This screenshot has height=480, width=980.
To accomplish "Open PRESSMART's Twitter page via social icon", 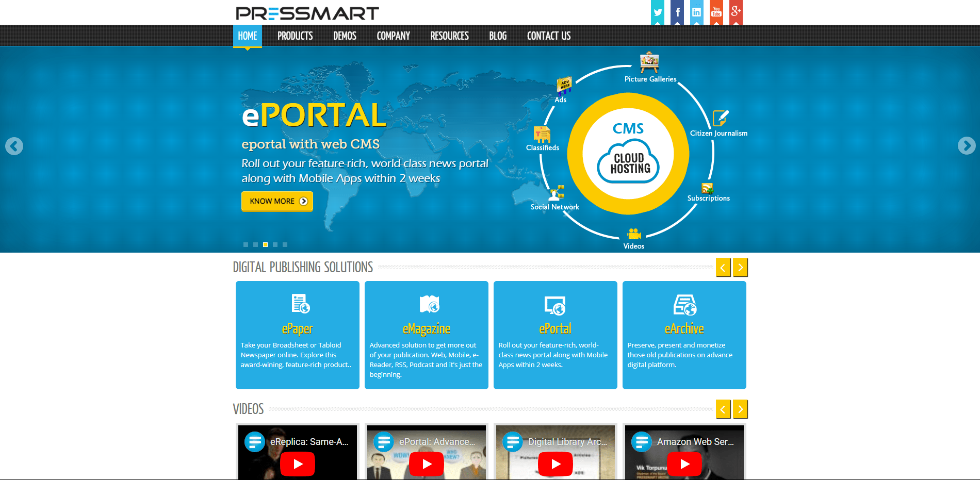I will 657,12.
